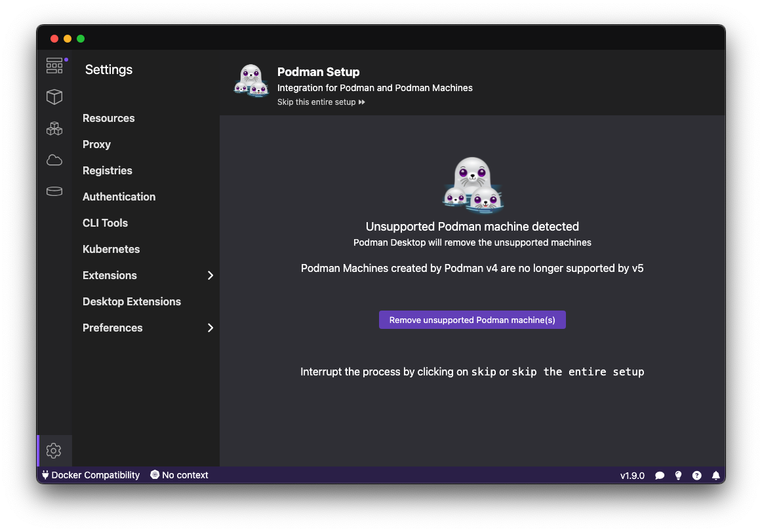Click the Kubernetes cloud sidebar icon
The height and width of the screenshot is (532, 762).
54,160
